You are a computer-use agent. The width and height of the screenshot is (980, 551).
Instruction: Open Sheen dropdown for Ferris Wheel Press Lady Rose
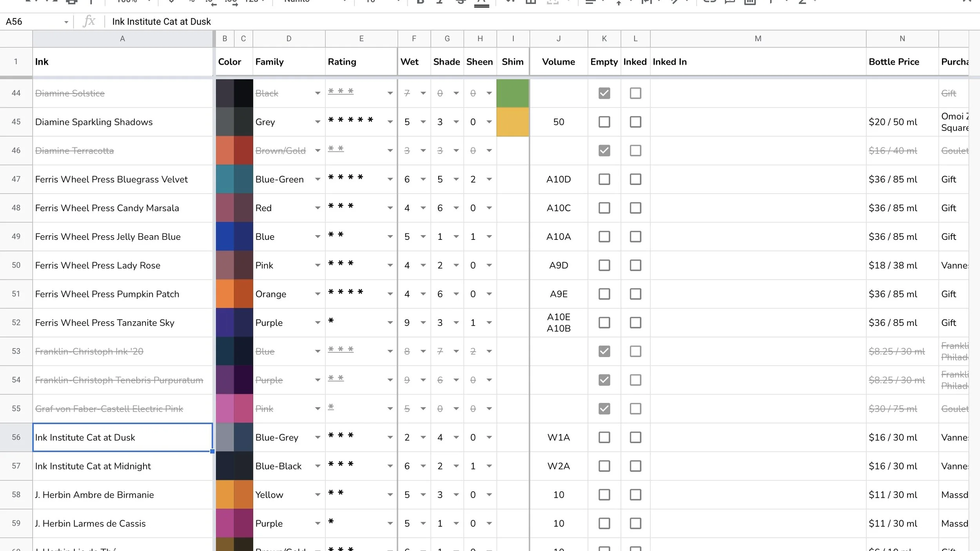point(489,265)
